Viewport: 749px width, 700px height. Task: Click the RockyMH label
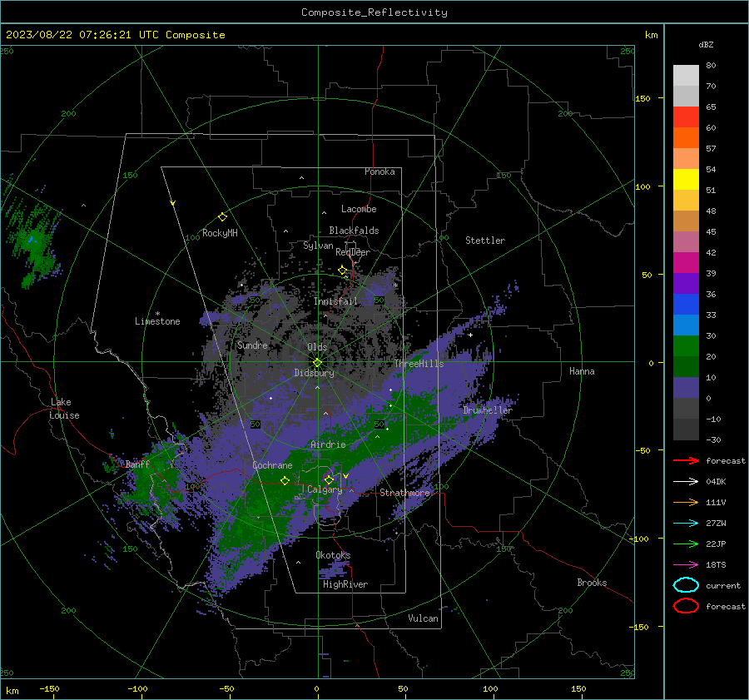(x=220, y=233)
